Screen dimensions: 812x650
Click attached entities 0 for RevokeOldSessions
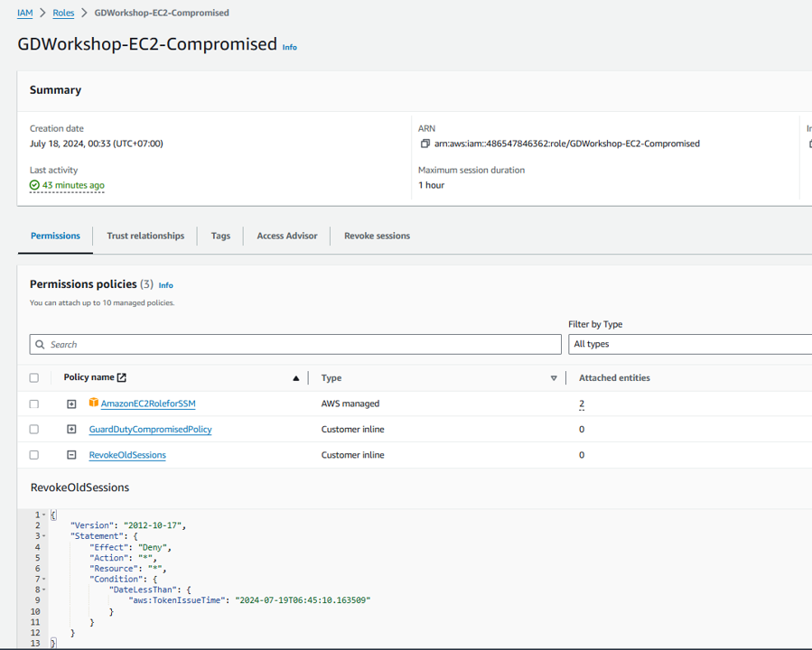tap(582, 455)
